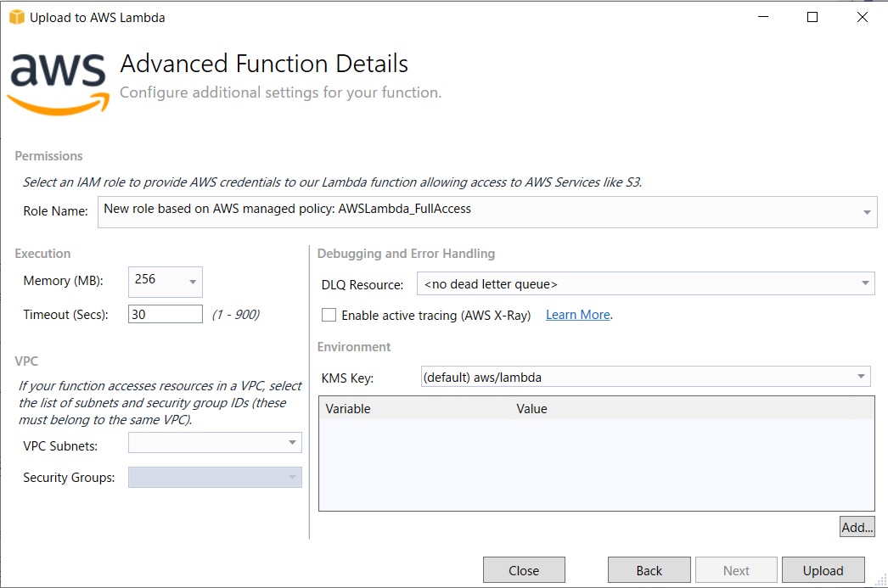Select the Variable column header

[x=348, y=409]
